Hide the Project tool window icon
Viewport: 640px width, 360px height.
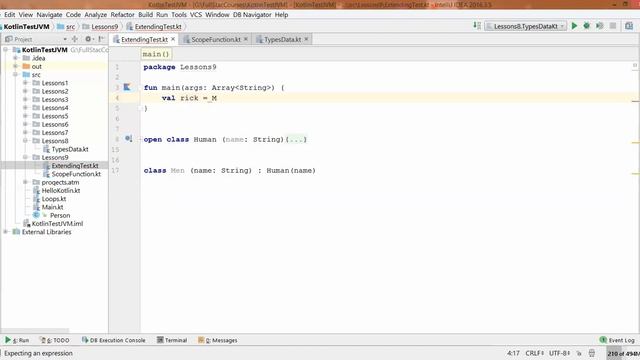click(101, 39)
